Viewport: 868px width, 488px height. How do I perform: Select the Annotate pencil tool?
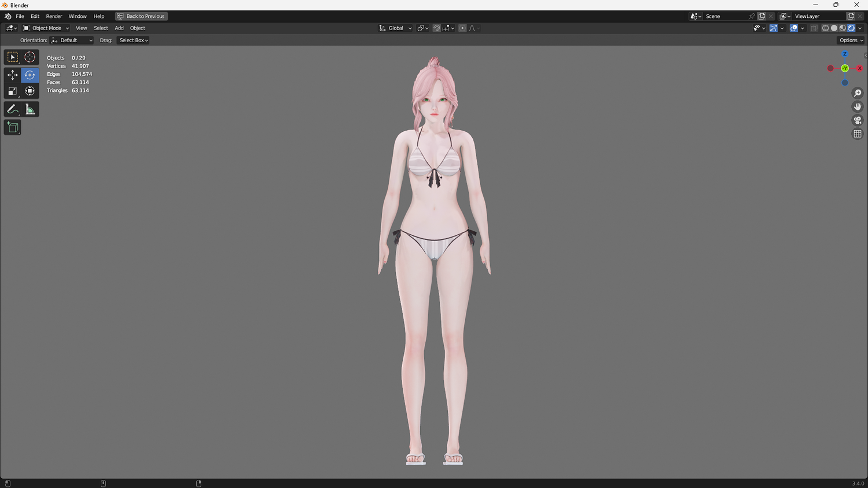pyautogui.click(x=12, y=109)
